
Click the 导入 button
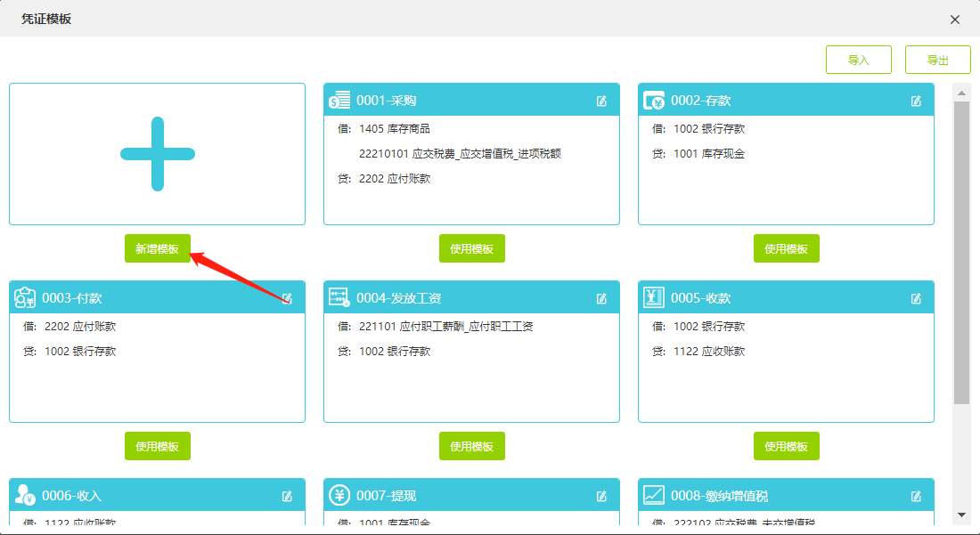[x=858, y=59]
